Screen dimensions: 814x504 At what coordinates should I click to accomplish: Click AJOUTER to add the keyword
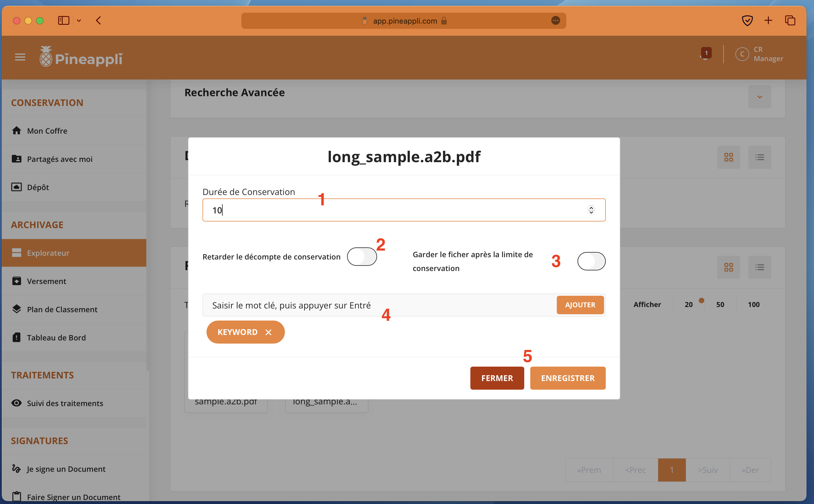click(580, 305)
